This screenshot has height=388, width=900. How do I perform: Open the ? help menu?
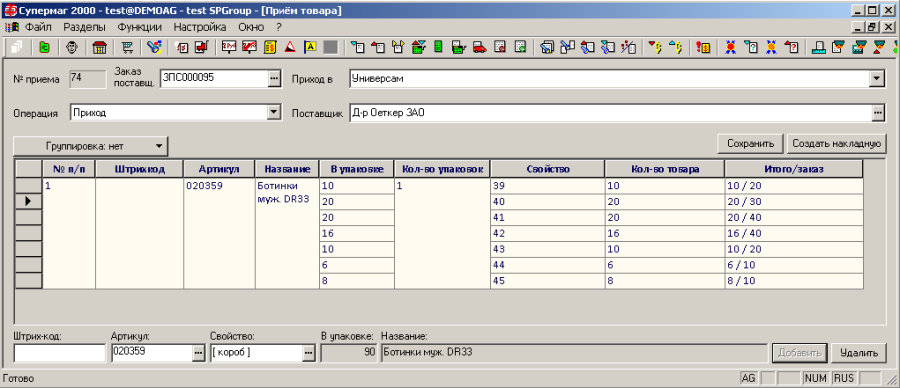[278, 27]
